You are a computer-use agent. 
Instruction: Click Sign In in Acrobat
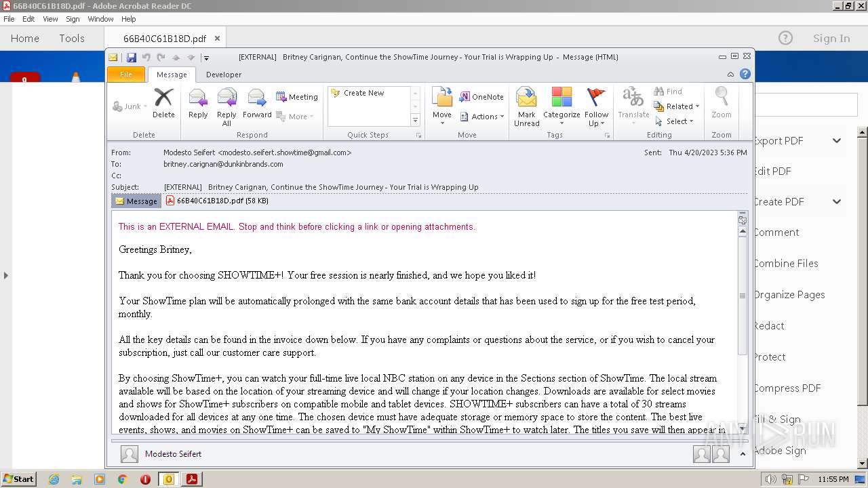[831, 39]
